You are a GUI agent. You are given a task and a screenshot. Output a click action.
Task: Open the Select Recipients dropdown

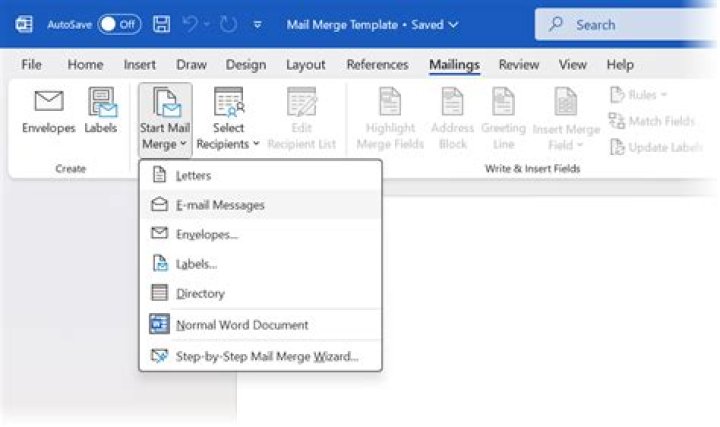tap(228, 119)
